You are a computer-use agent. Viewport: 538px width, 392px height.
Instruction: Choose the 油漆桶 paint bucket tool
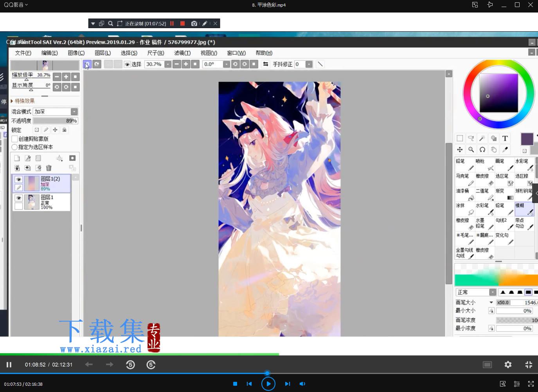pyautogui.click(x=465, y=194)
